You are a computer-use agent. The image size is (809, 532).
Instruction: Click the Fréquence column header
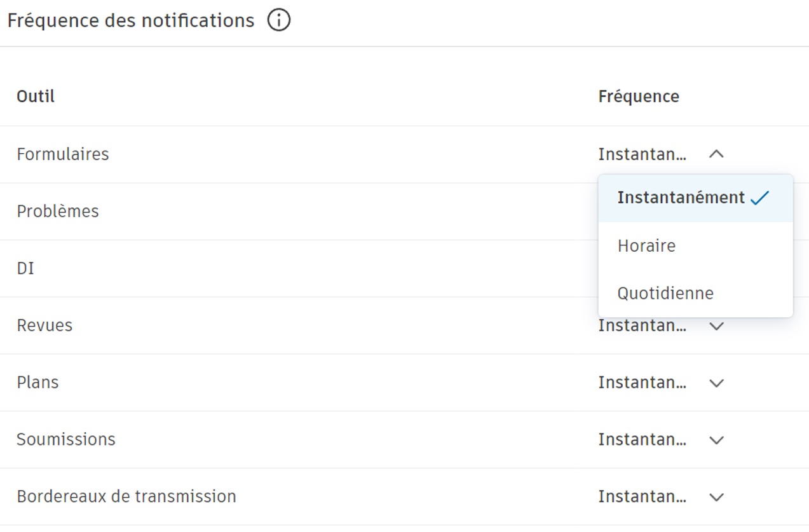[638, 96]
